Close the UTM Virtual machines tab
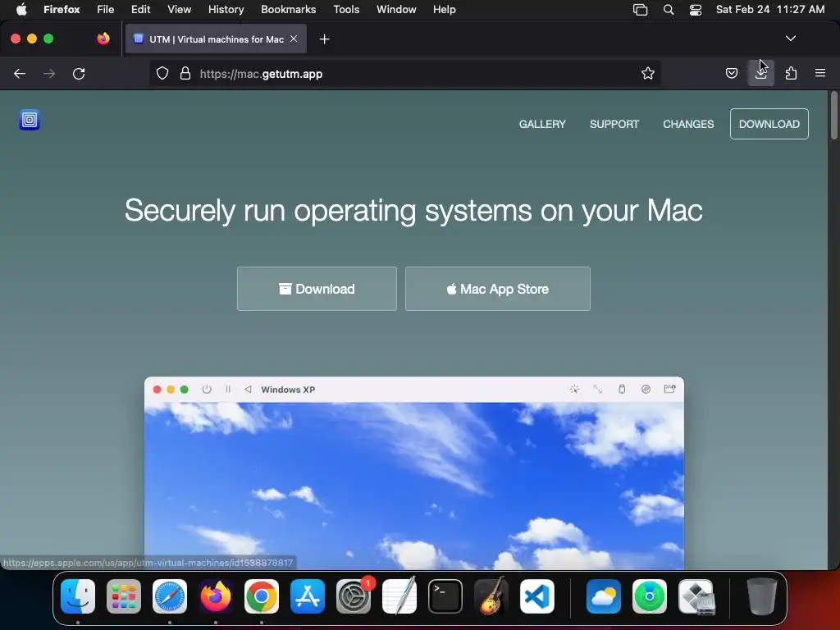840x630 pixels. coord(294,39)
